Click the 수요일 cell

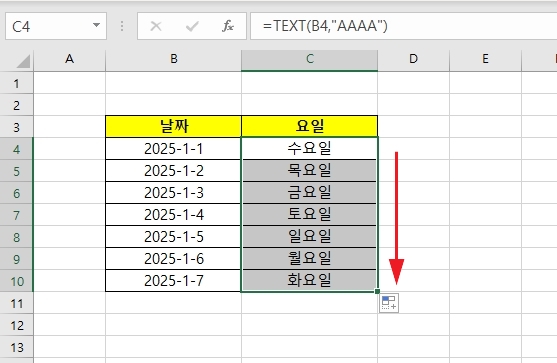pos(309,149)
